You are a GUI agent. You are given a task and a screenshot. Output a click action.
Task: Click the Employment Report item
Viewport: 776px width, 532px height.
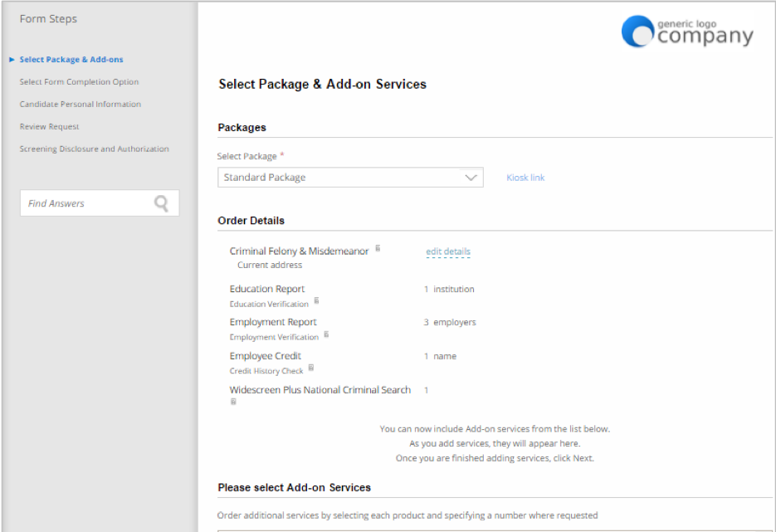point(273,322)
